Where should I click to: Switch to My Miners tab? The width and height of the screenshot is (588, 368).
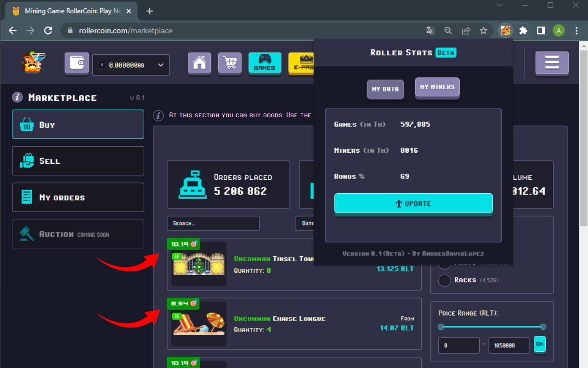pyautogui.click(x=437, y=87)
